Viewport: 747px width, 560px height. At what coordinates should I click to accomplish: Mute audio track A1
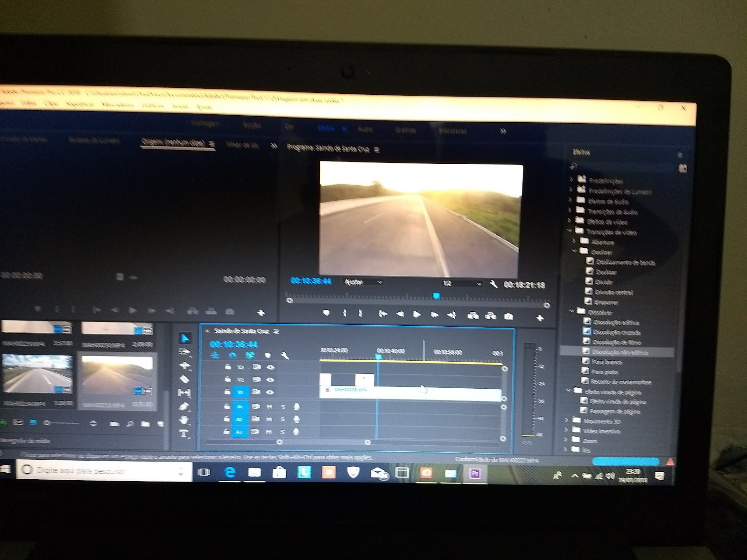(269, 407)
